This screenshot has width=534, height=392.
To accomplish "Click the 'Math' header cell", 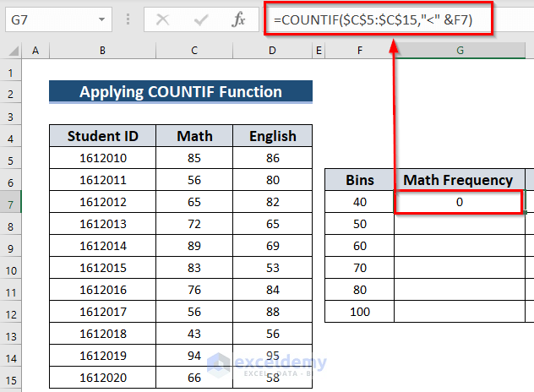I will (x=194, y=136).
